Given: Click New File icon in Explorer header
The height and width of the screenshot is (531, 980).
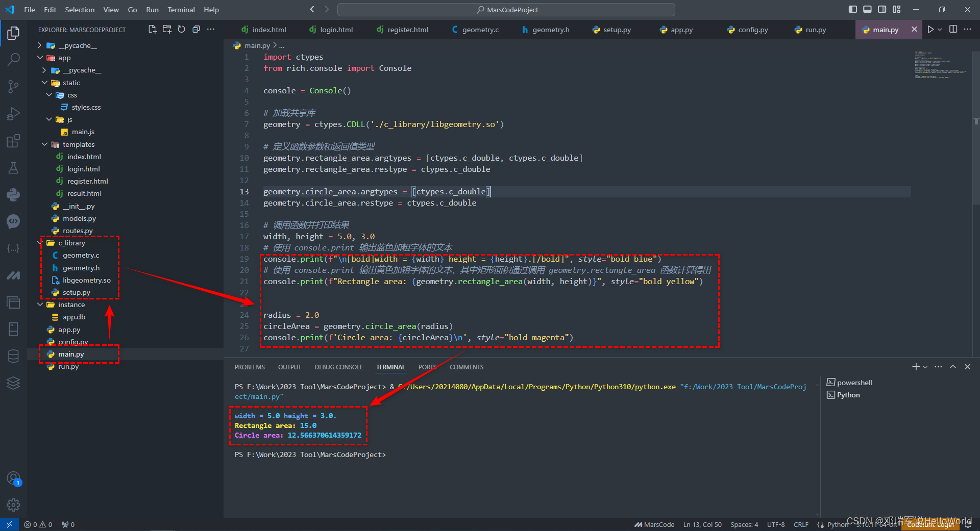Looking at the screenshot, I should 152,30.
